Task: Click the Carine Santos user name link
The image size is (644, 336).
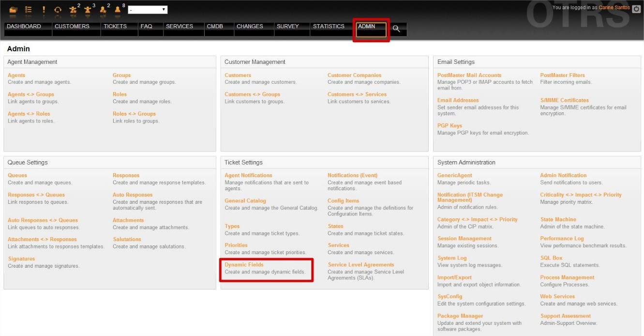Action: (614, 7)
